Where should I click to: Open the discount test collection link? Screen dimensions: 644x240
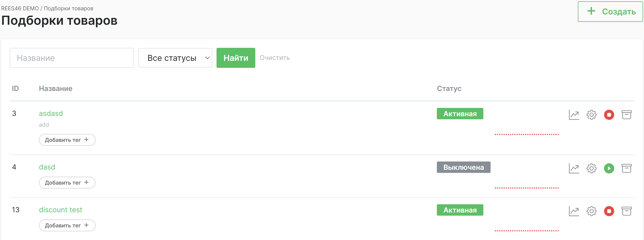tap(61, 210)
